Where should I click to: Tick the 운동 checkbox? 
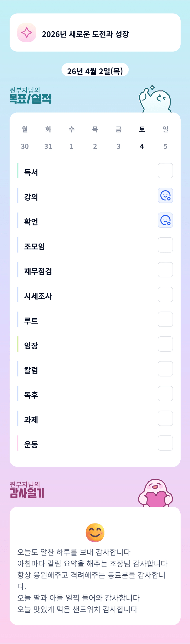(165, 443)
